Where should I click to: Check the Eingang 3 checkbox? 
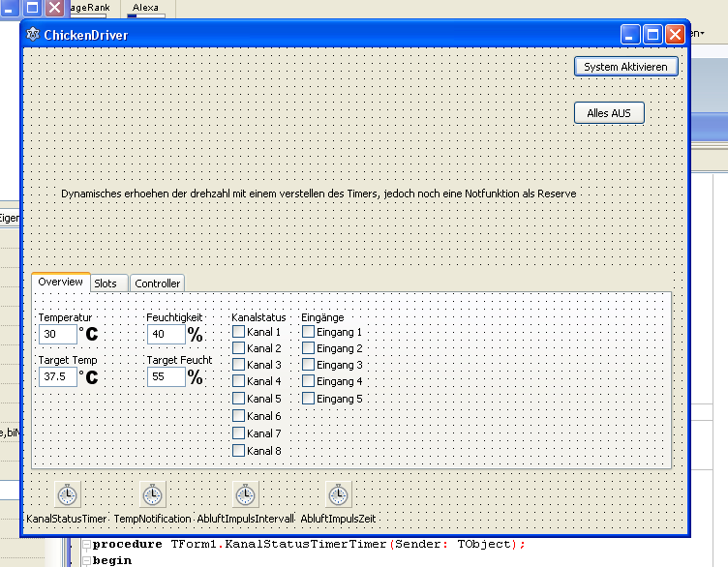[308, 365]
